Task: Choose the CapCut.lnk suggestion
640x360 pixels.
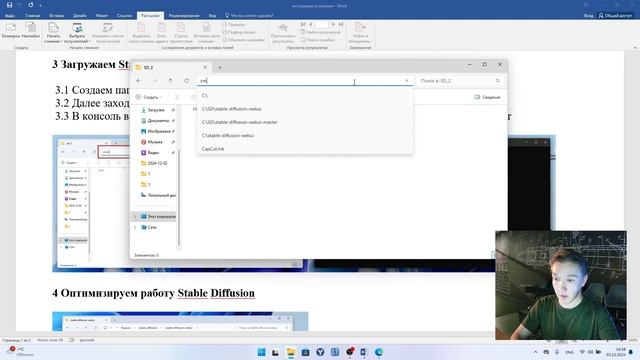Action: pyautogui.click(x=304, y=149)
